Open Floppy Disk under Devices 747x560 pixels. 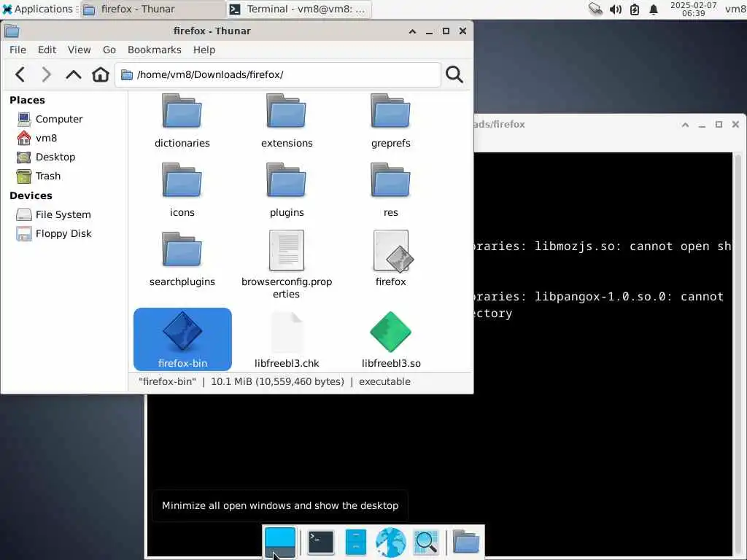point(63,234)
